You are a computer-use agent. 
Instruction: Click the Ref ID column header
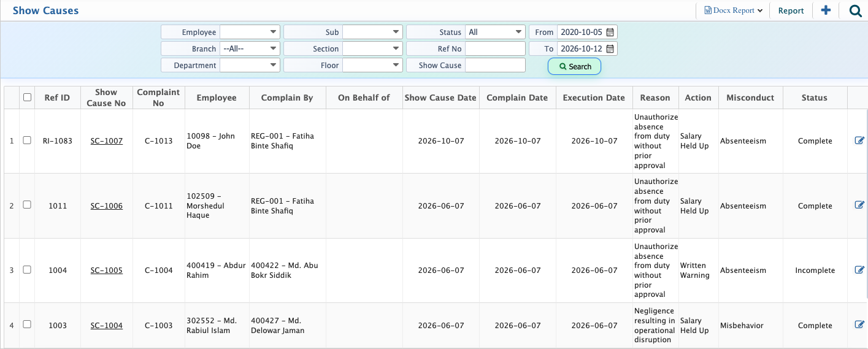(57, 98)
